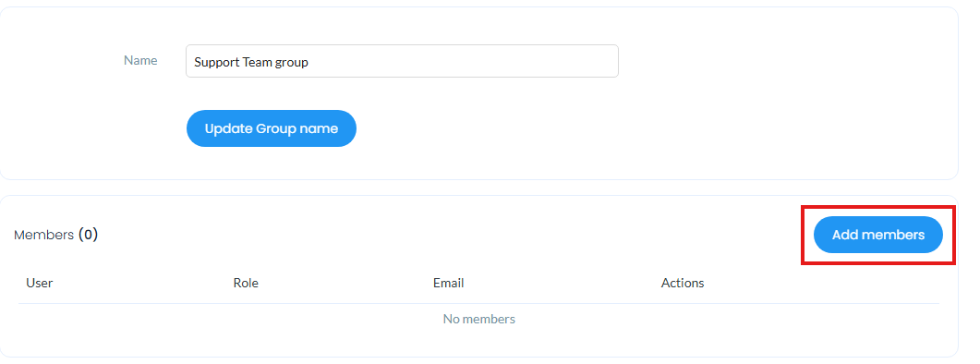The width and height of the screenshot is (980, 364).
Task: Open the add members dialog
Action: point(877,235)
